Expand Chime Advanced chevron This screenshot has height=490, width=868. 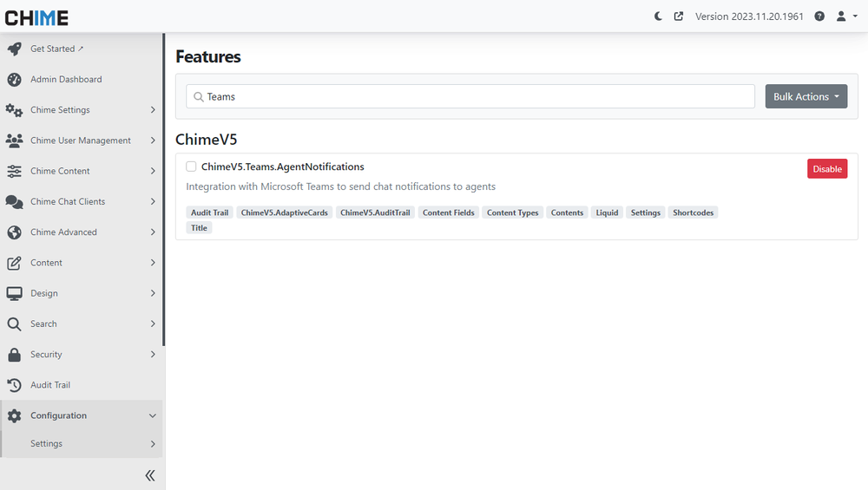coord(153,232)
